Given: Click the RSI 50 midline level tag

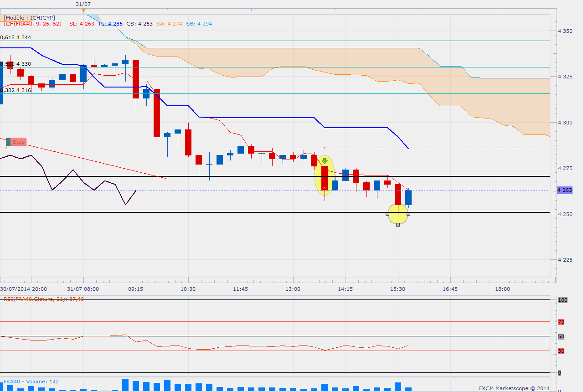Looking at the screenshot, I should click(561, 336).
